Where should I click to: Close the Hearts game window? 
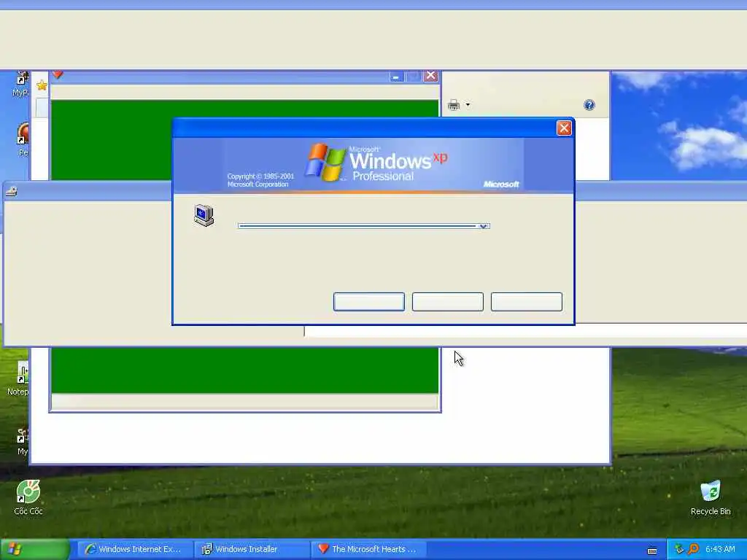[x=430, y=76]
